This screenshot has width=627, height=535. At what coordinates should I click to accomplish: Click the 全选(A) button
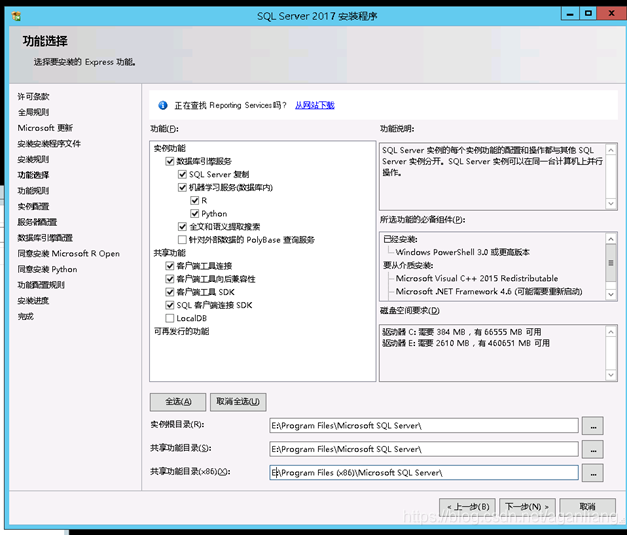178,402
